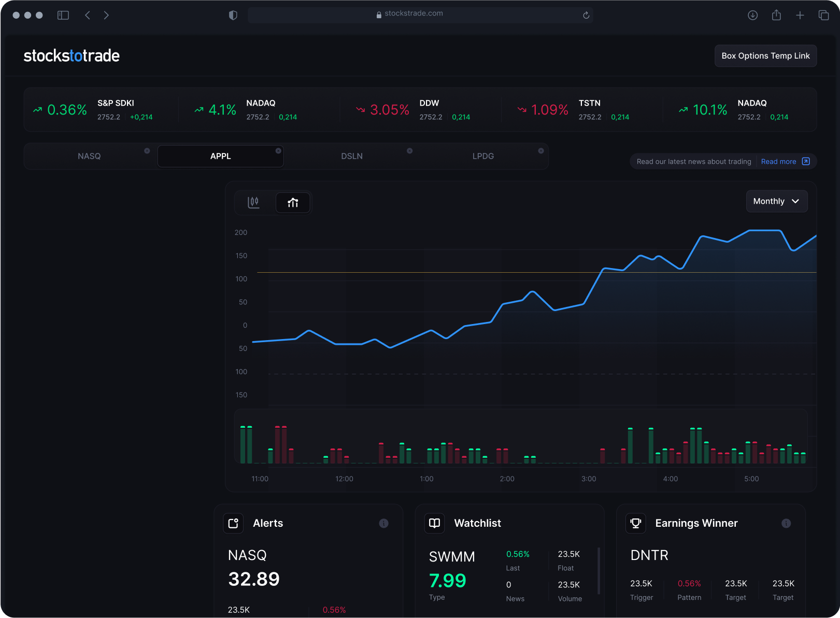Open the browser share menu
Screen dimensions: 840x618
click(776, 15)
